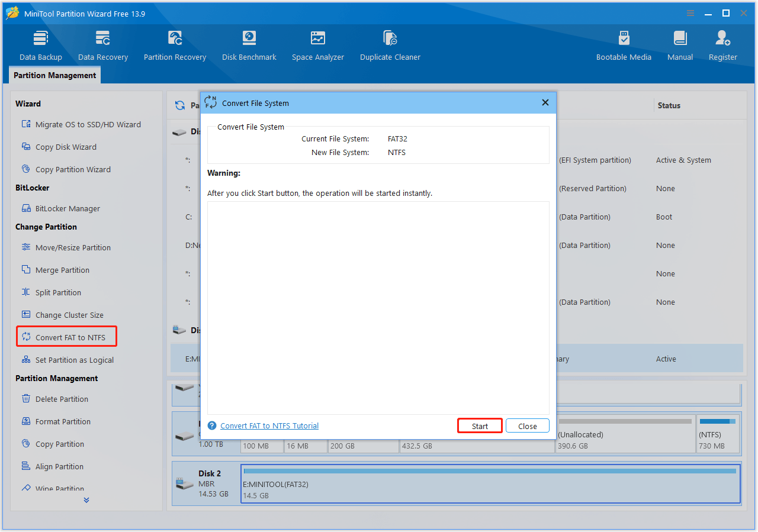Click the refresh icon above partition list
Image resolution: width=758 pixels, height=532 pixels.
click(x=180, y=105)
